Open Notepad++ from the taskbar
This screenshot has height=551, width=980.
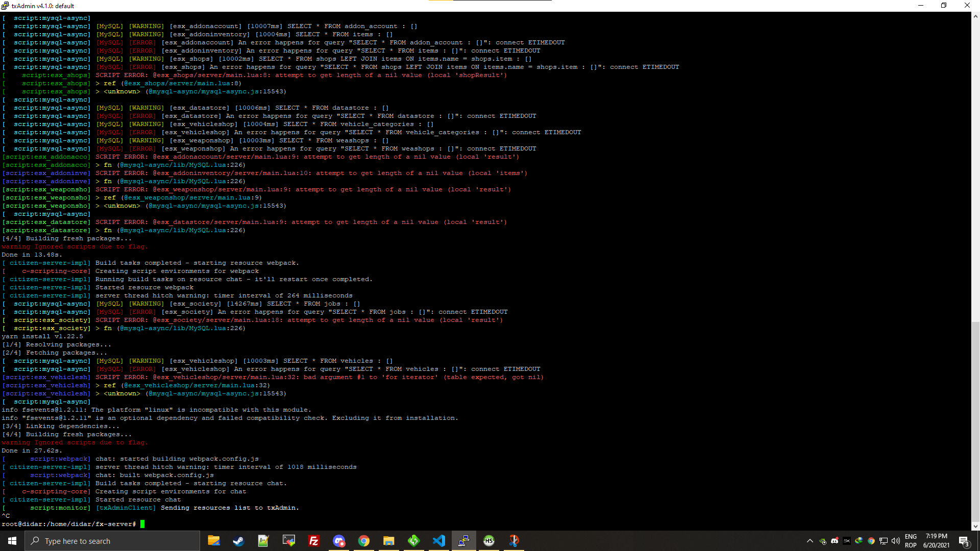click(x=263, y=541)
